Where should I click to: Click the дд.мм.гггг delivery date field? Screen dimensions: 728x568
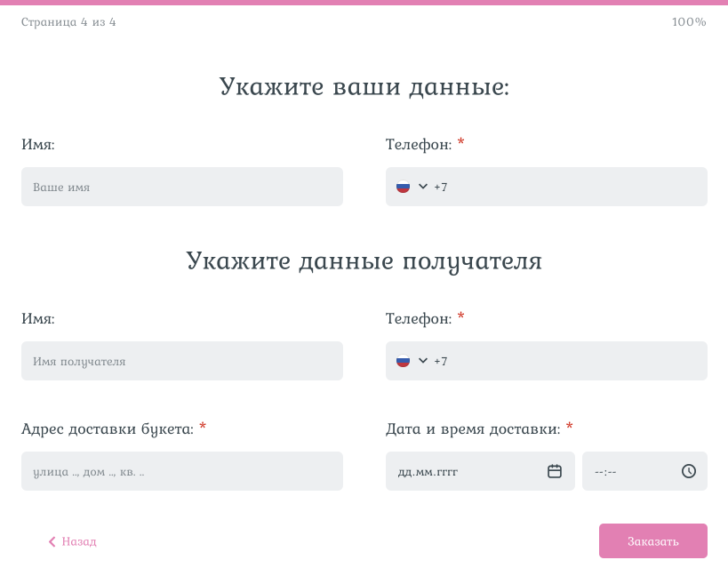coord(462,471)
